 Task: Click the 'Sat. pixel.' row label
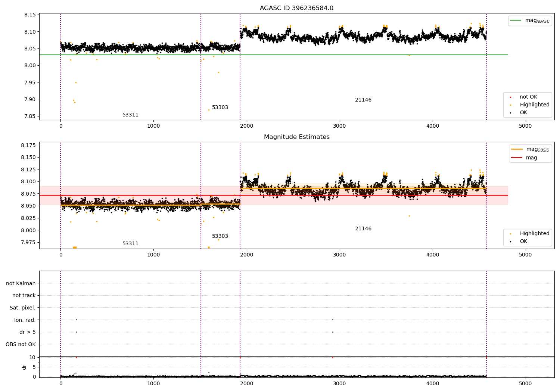(23, 308)
